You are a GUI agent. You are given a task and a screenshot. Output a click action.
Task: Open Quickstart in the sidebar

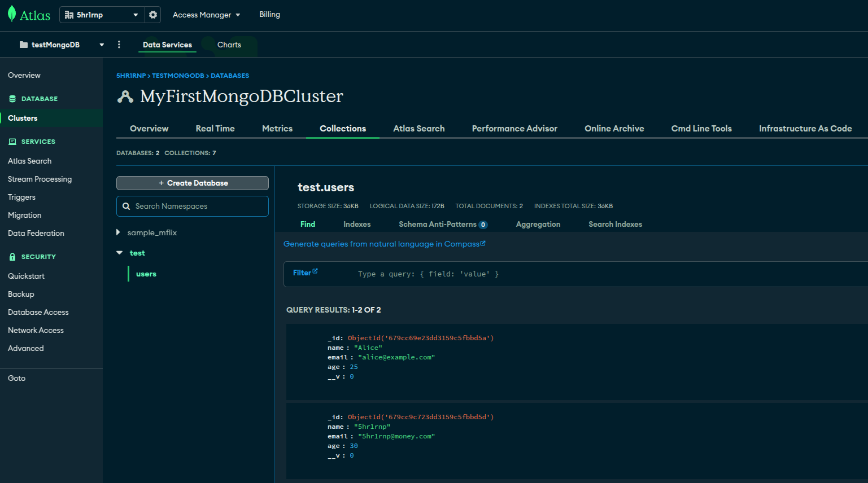click(26, 276)
